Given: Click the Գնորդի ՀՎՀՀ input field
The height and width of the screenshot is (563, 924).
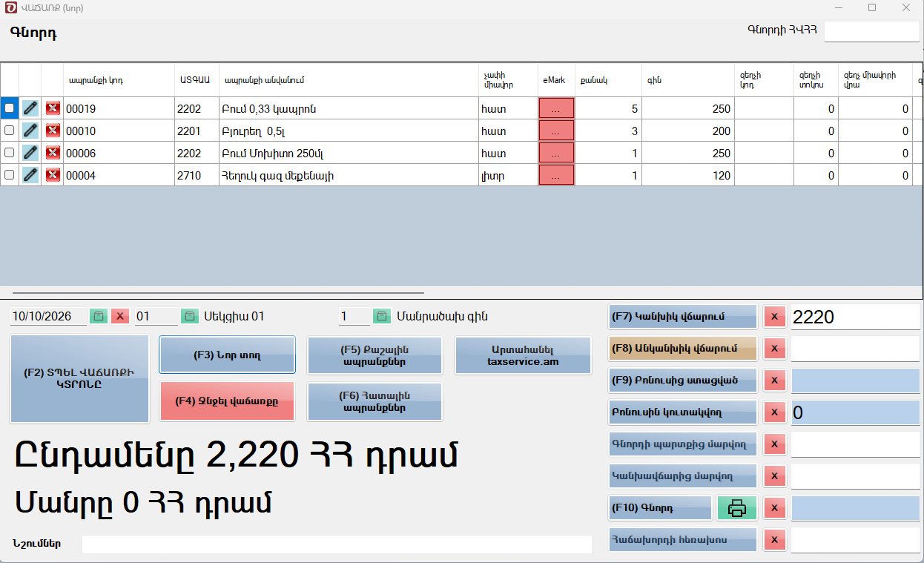Looking at the screenshot, I should tap(871, 31).
